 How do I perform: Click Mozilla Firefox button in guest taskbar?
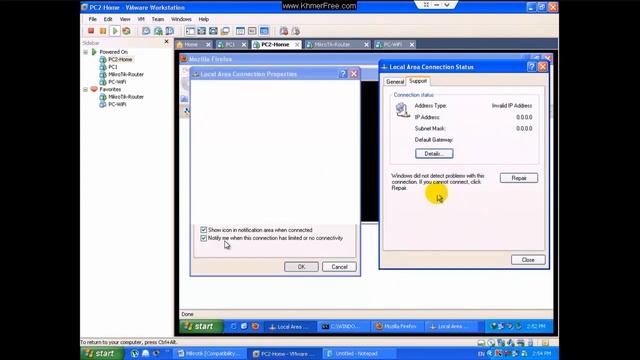(x=396, y=326)
